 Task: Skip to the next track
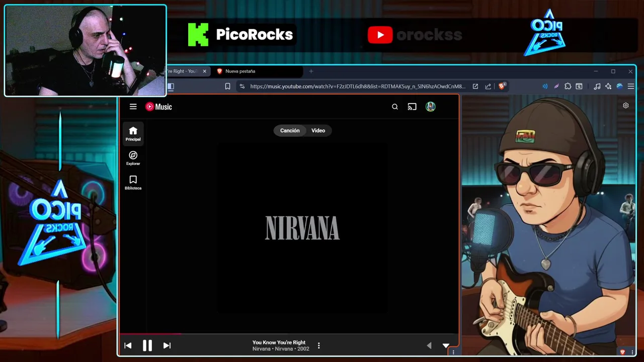point(167,345)
